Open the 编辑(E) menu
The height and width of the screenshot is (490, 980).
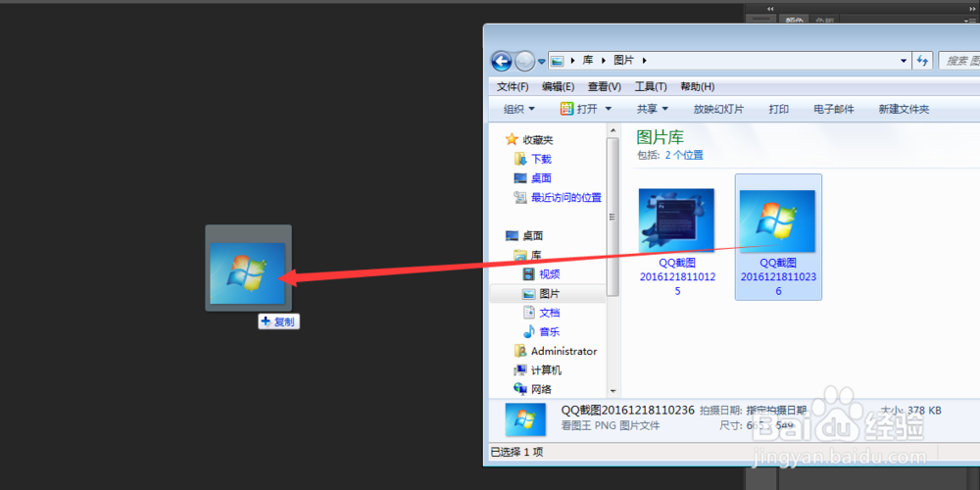559,86
